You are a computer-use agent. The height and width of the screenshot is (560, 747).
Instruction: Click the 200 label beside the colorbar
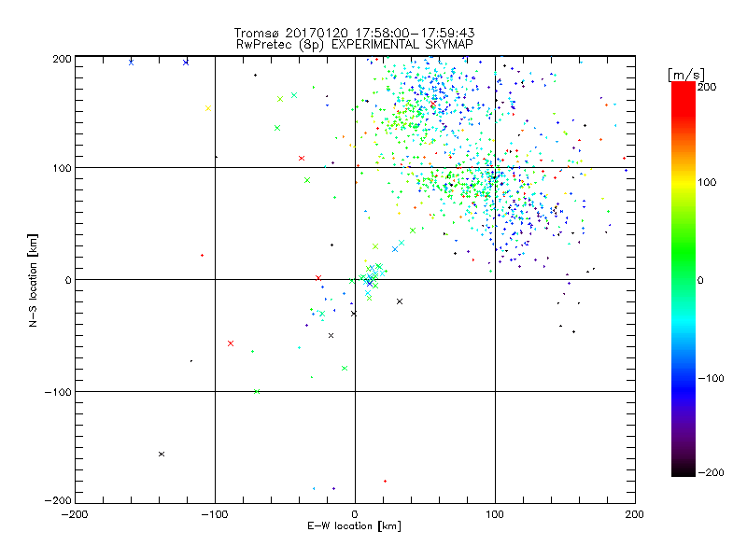707,87
